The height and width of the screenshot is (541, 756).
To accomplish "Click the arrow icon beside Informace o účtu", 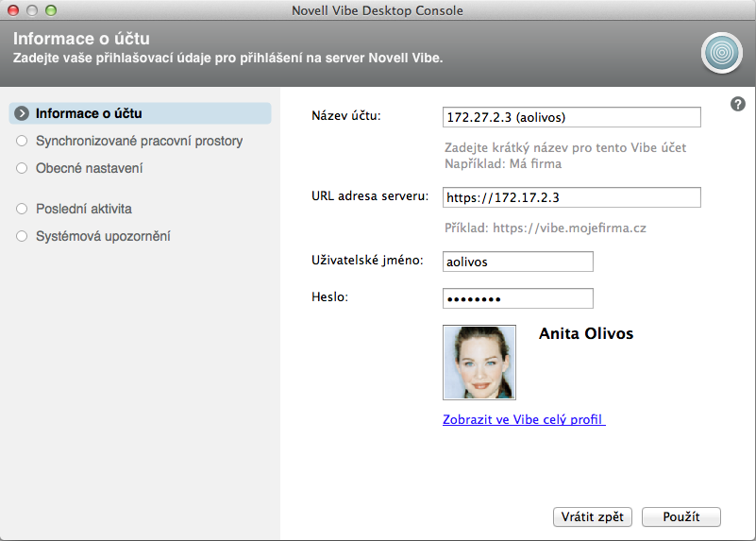I will pyautogui.click(x=22, y=113).
